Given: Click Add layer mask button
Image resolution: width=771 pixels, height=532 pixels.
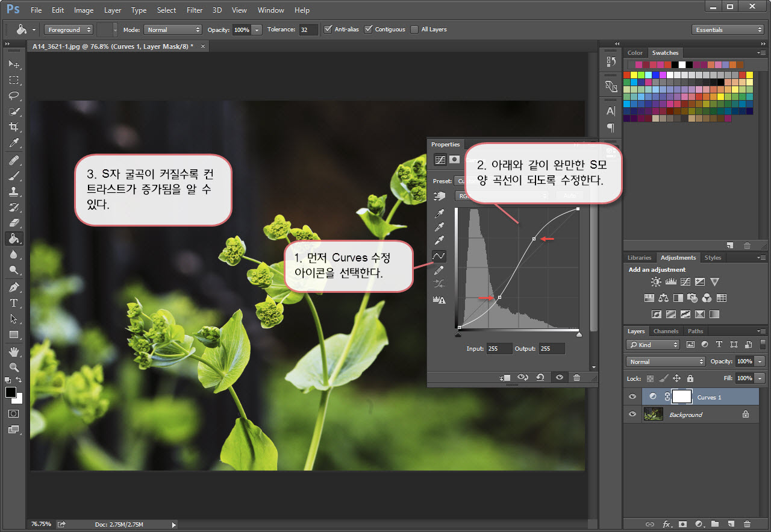Looking at the screenshot, I should pos(682,524).
